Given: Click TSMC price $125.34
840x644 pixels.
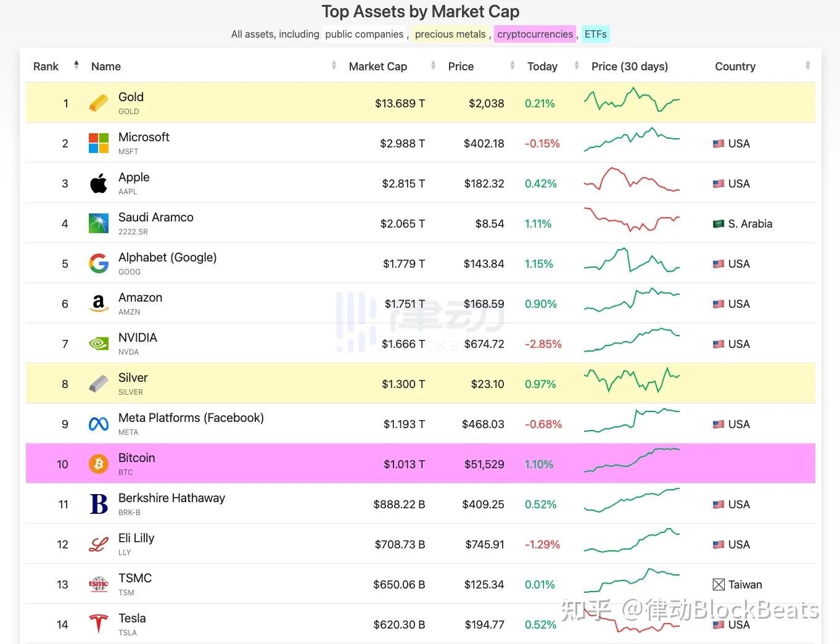Looking at the screenshot, I should point(484,585).
